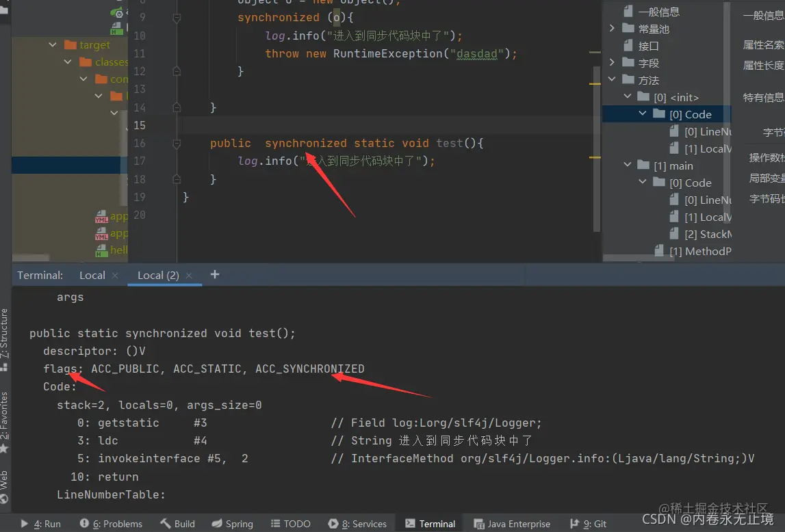Close the Local terminal tab

tap(115, 276)
